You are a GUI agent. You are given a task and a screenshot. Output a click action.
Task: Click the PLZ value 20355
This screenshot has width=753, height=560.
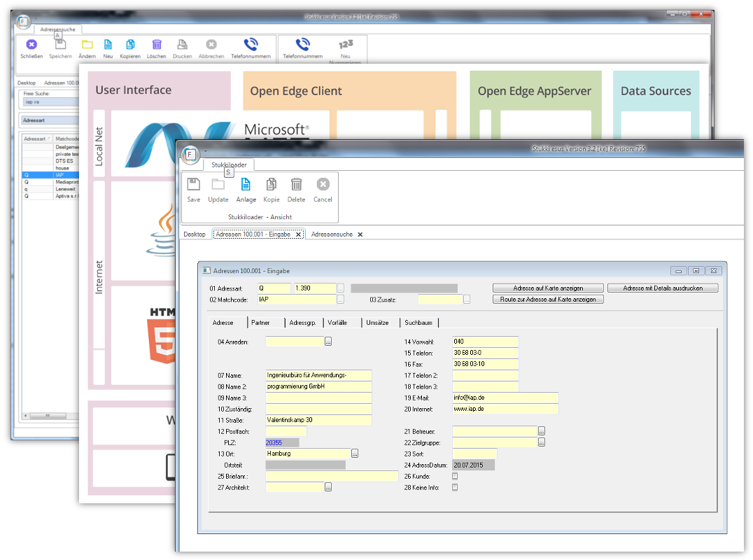point(274,443)
